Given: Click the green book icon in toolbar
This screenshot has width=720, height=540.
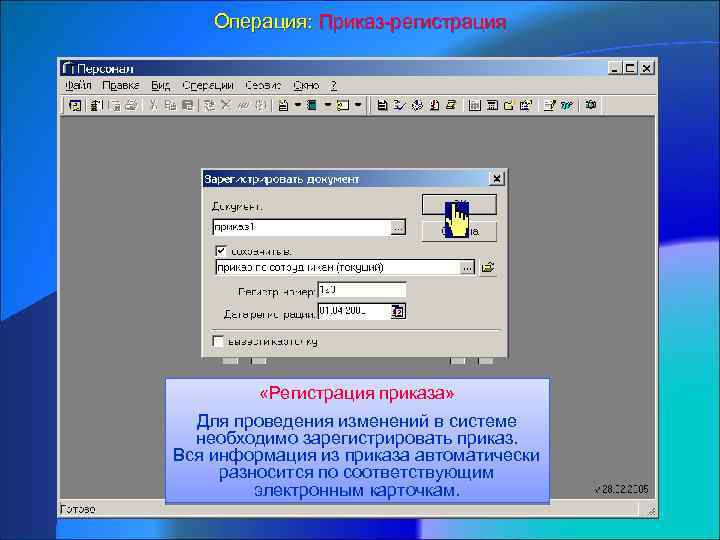Looking at the screenshot, I should click(x=312, y=105).
